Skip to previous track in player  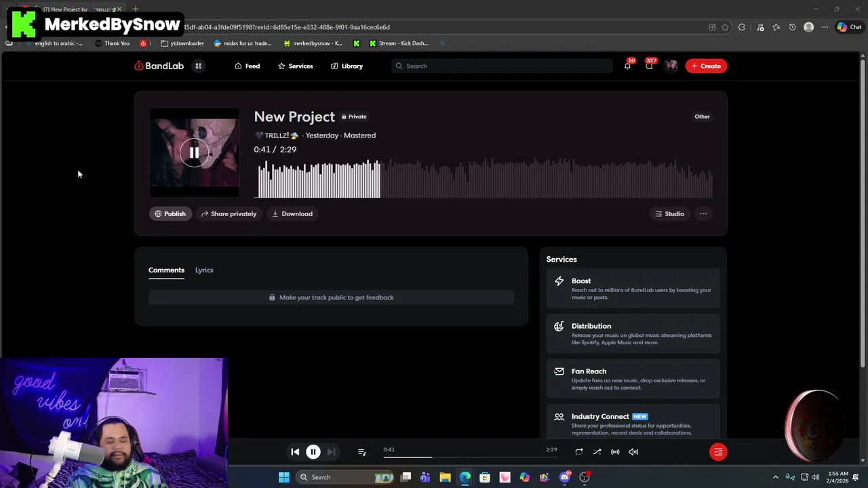[x=295, y=451]
